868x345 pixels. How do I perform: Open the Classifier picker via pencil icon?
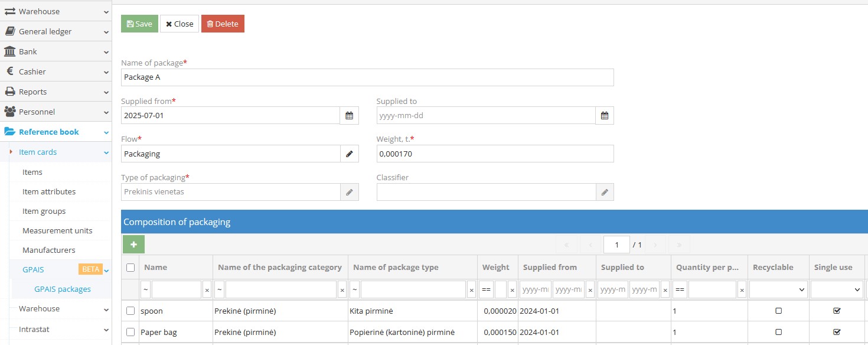(605, 192)
